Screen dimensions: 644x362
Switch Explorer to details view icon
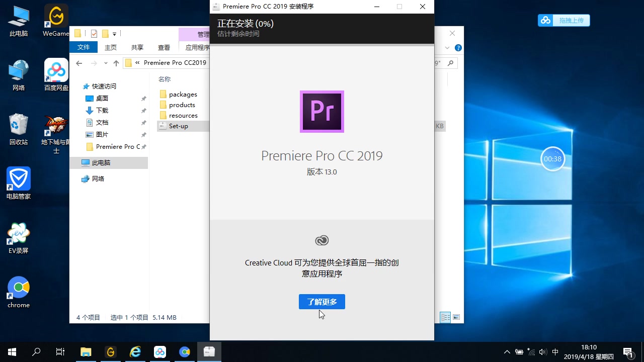click(x=445, y=317)
